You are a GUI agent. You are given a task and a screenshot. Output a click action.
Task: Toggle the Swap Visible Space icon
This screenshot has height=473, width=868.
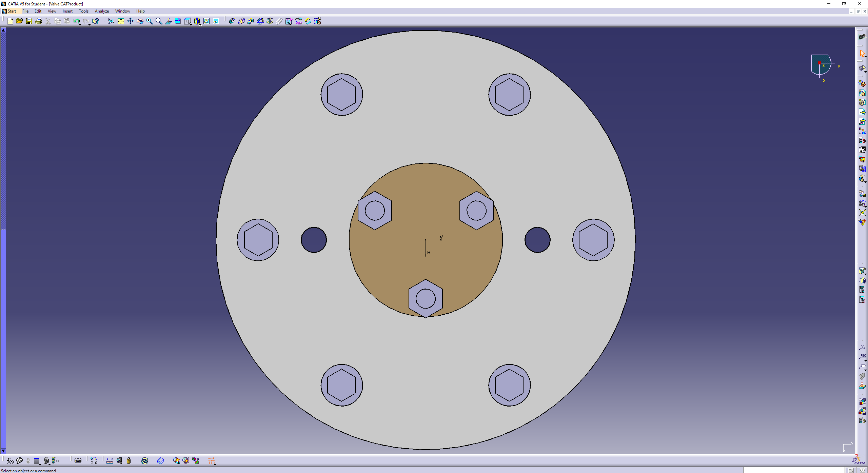[216, 21]
